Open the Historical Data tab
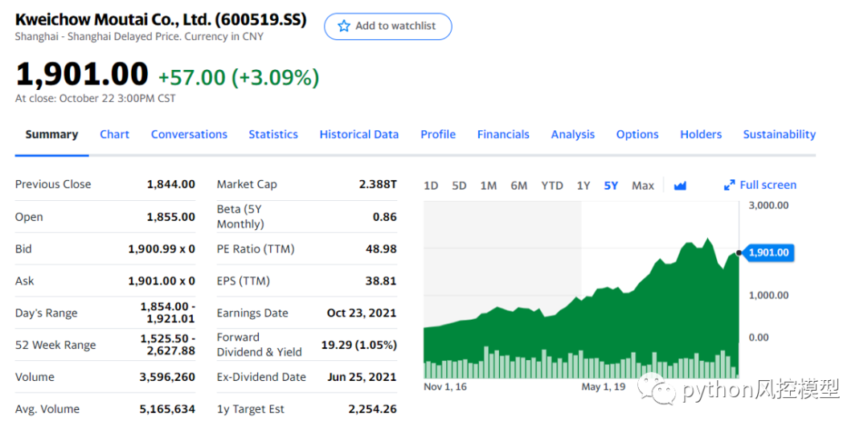Image resolution: width=868 pixels, height=430 pixels. click(x=358, y=134)
